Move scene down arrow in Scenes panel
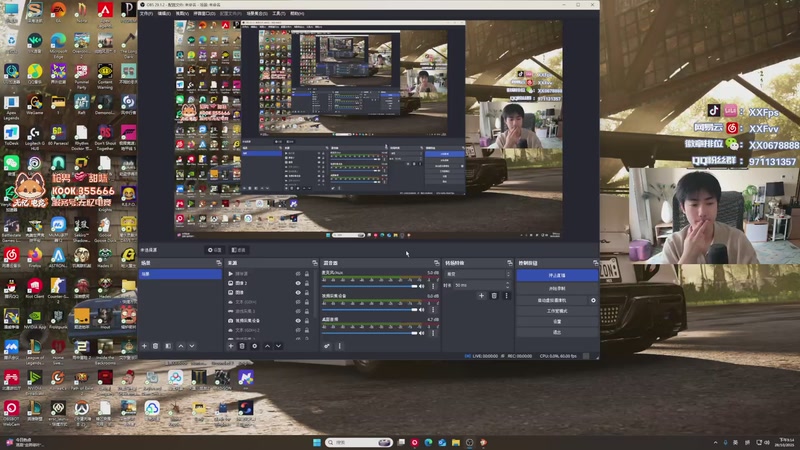The width and height of the screenshot is (800, 450). pos(192,346)
